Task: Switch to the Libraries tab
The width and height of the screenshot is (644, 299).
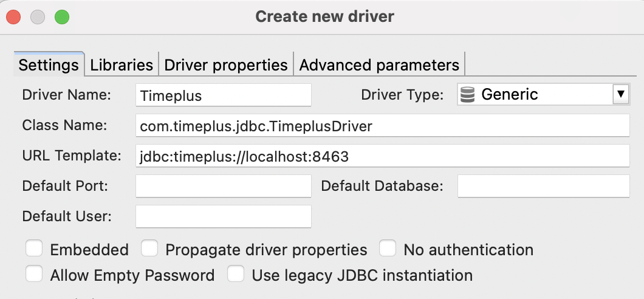Action: [122, 64]
